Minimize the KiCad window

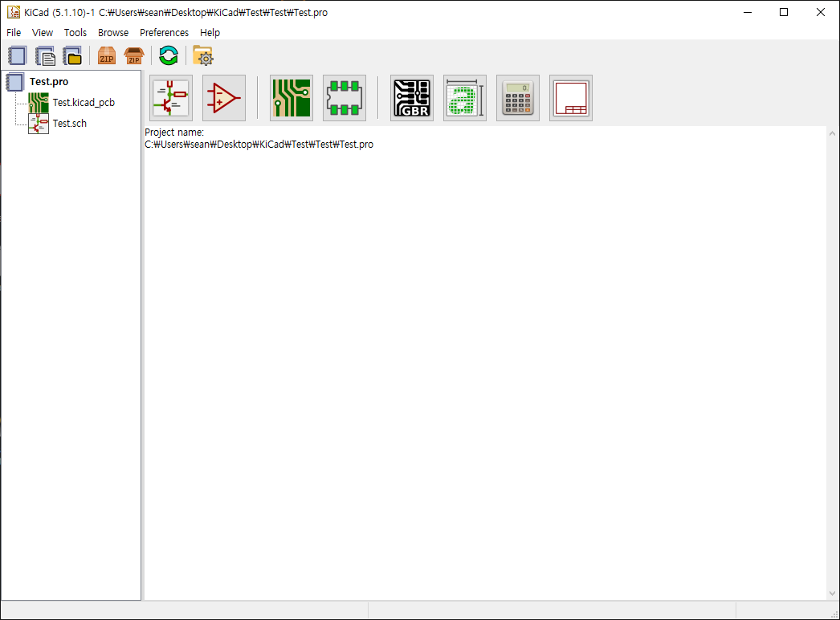[748, 12]
